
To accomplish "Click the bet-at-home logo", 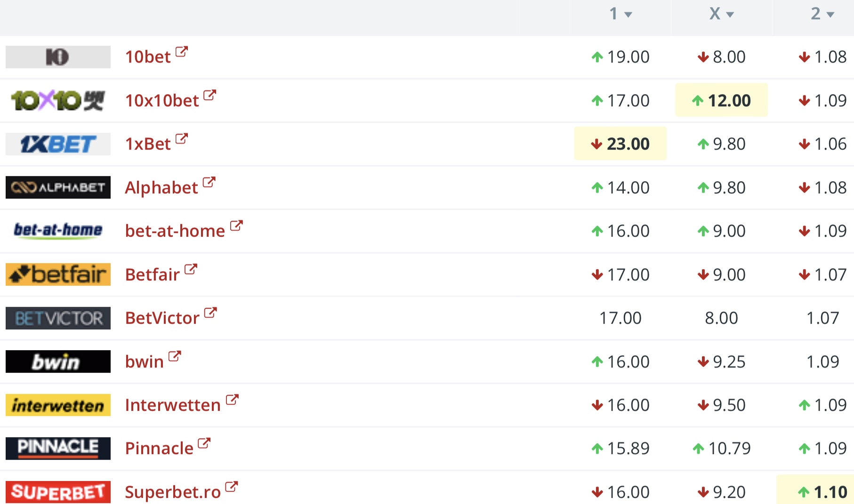I will point(58,231).
